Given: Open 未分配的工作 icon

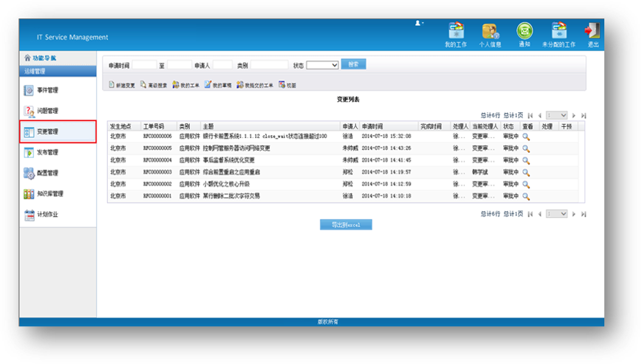Looking at the screenshot, I should pos(559,34).
